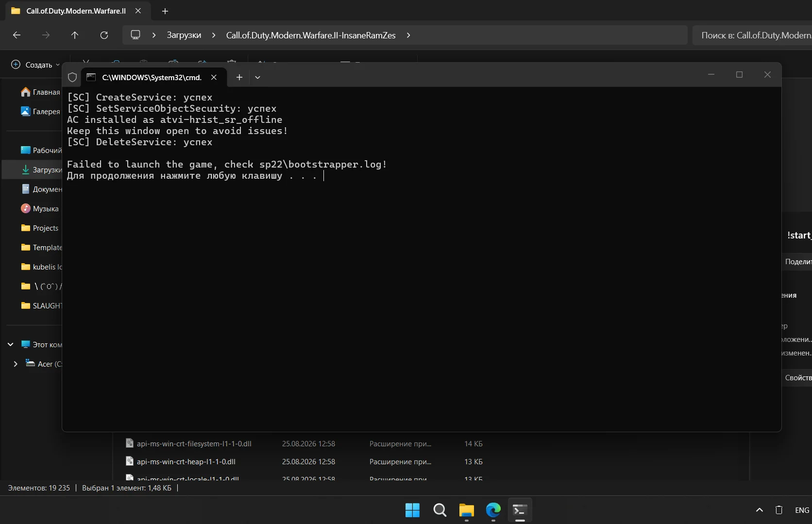This screenshot has width=812, height=524.
Task: Go back in File Explorer navigation
Action: click(17, 35)
